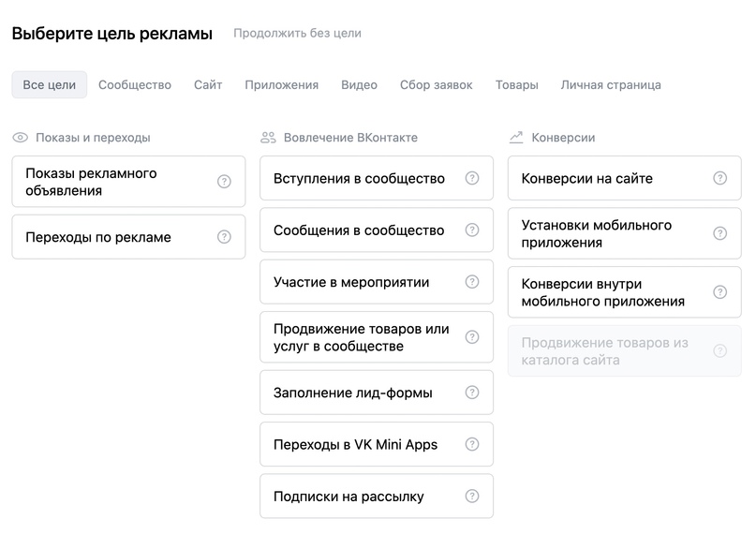Select Продвижение товаров или услуг в сообществе

[x=377, y=337]
